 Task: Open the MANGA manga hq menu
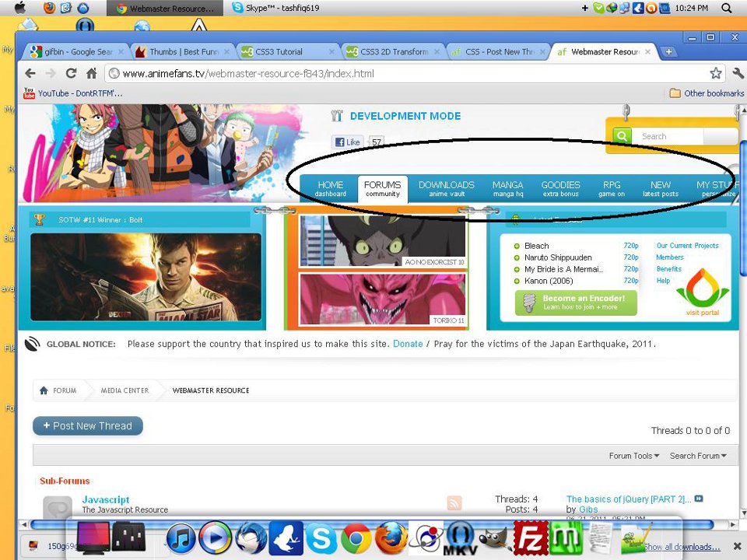508,188
